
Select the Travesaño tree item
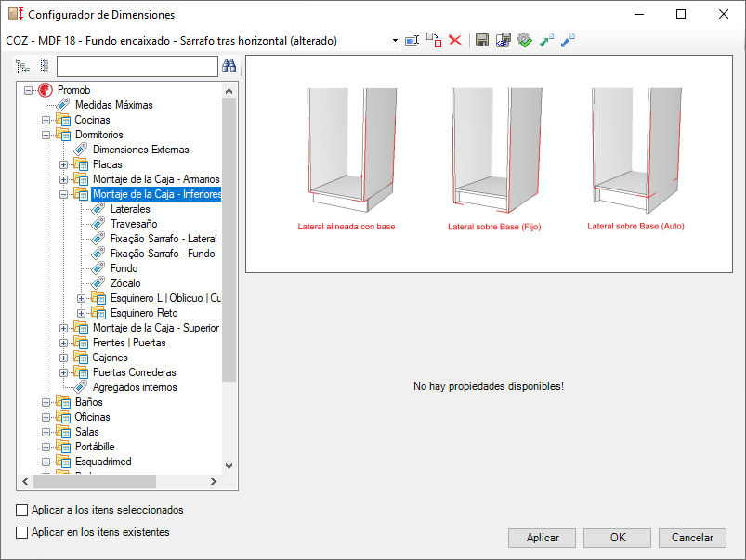pos(134,224)
